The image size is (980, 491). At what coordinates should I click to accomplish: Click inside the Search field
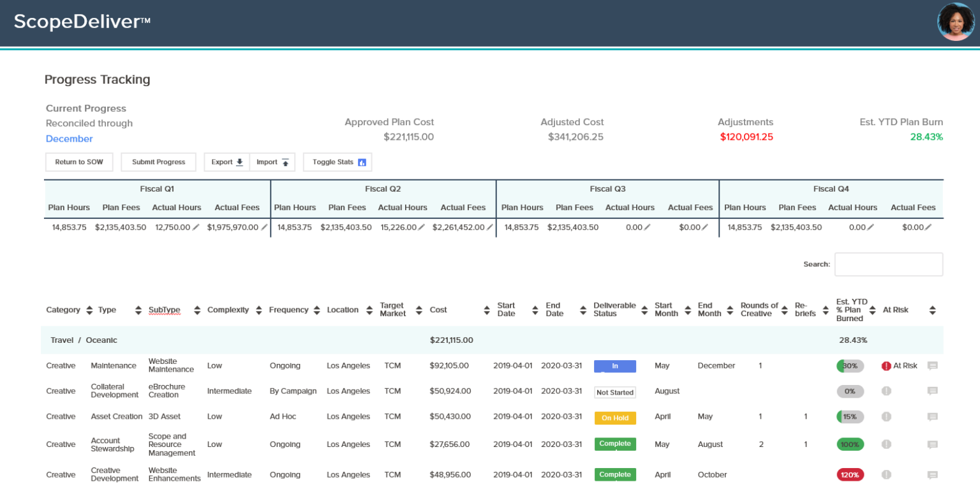[x=889, y=264]
